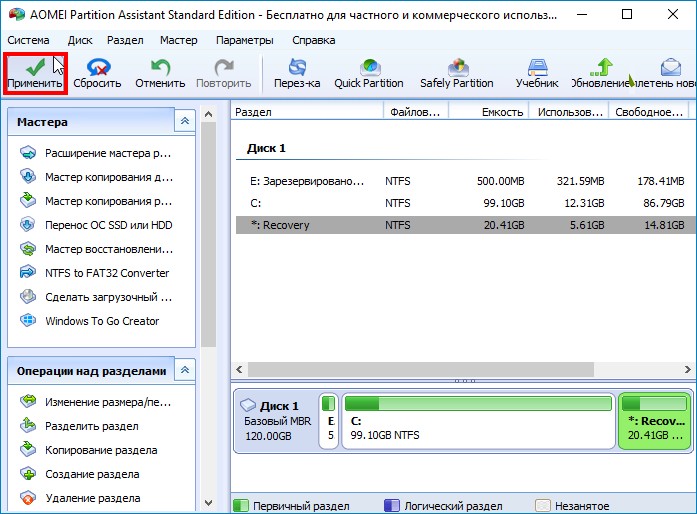Open the Справка menu
The height and width of the screenshot is (514, 697).
pyautogui.click(x=314, y=40)
